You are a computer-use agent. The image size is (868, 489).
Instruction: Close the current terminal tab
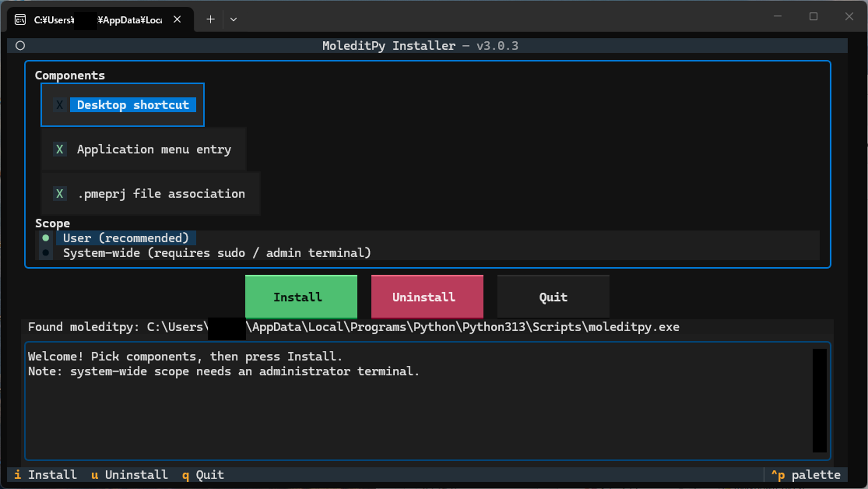pos(177,19)
